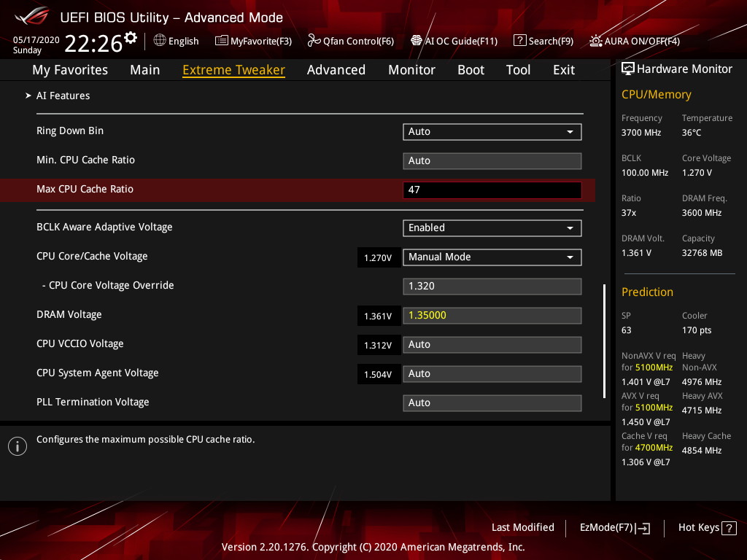Select the Extreme Tweaker tab
This screenshot has height=560, width=747.
[x=234, y=70]
